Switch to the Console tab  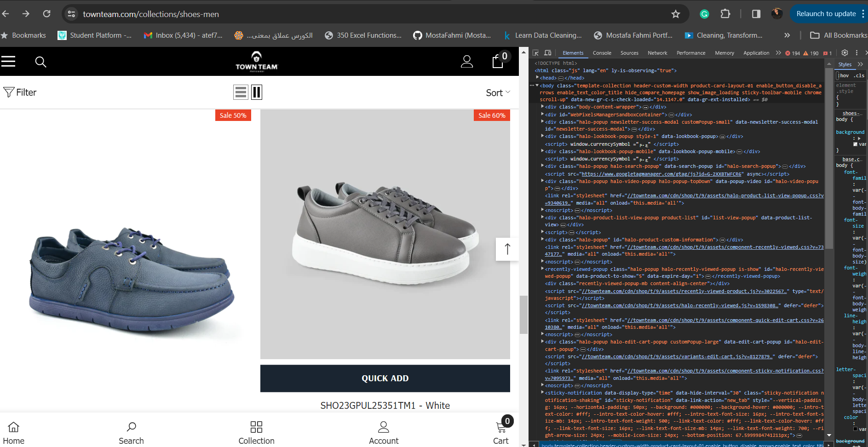pos(602,53)
